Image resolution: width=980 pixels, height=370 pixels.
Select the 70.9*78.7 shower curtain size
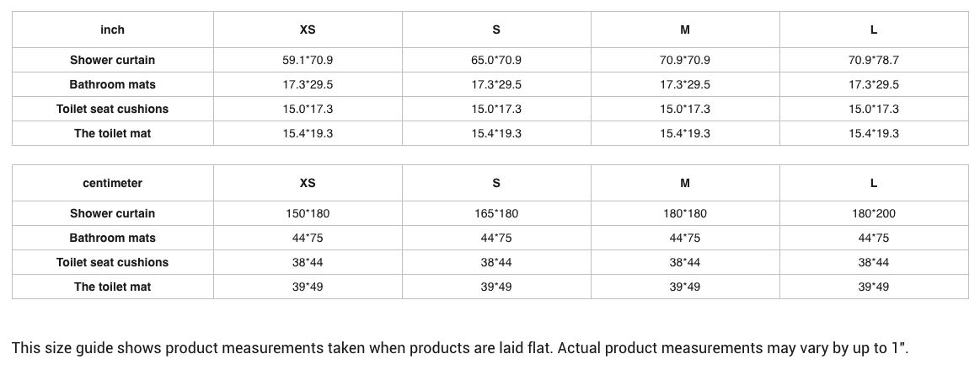[873, 60]
